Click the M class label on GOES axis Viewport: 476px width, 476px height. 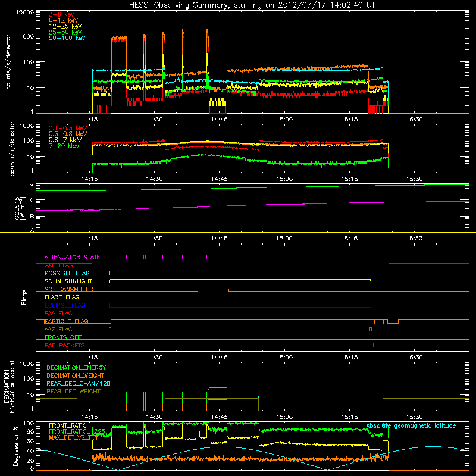tap(32, 186)
